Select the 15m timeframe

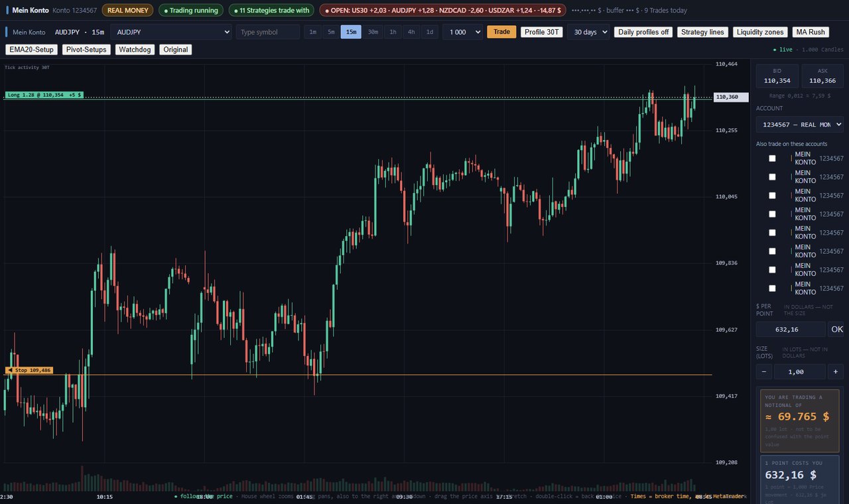[x=351, y=32]
